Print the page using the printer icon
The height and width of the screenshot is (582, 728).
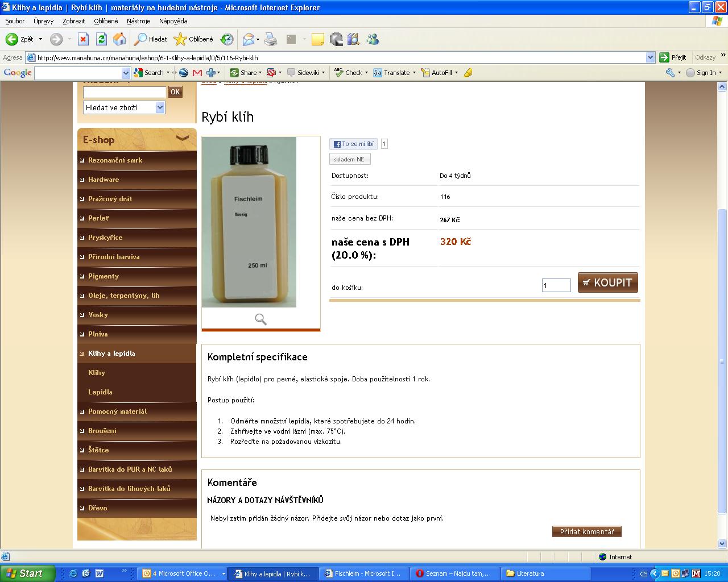tap(271, 39)
